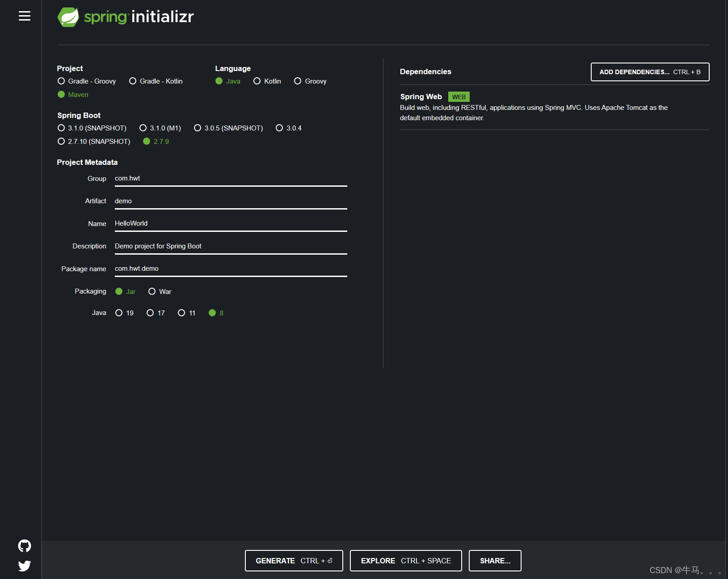Choose Groovy language option
Screen dimensions: 728x579
coord(311,81)
